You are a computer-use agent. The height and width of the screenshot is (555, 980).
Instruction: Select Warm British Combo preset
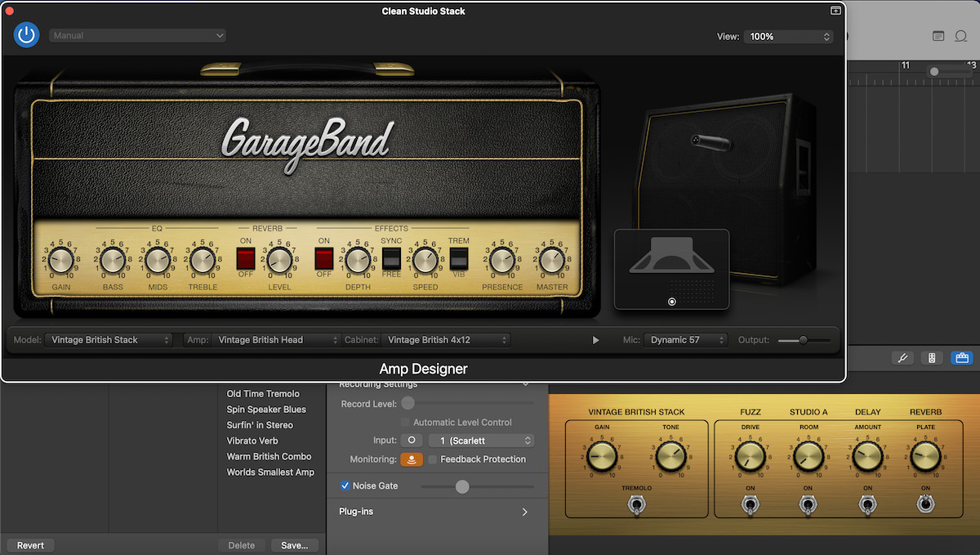(x=269, y=456)
